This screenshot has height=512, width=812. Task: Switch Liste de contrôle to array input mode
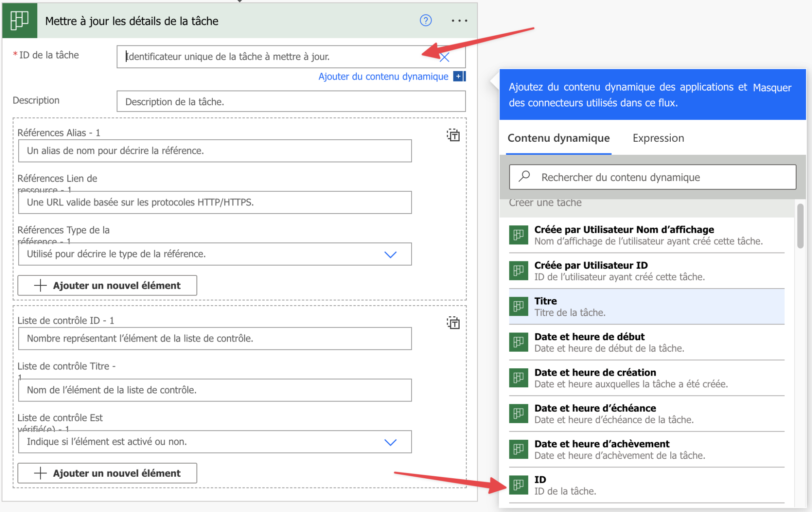pyautogui.click(x=453, y=323)
